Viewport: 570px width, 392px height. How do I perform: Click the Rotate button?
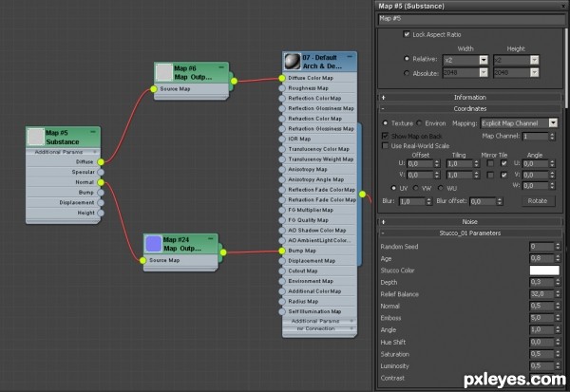[538, 201]
